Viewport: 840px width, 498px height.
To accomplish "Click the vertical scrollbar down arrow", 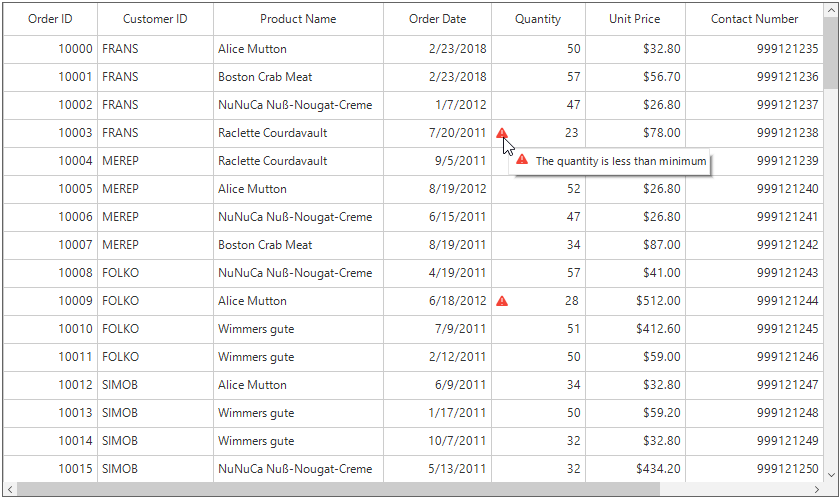I will click(x=831, y=474).
